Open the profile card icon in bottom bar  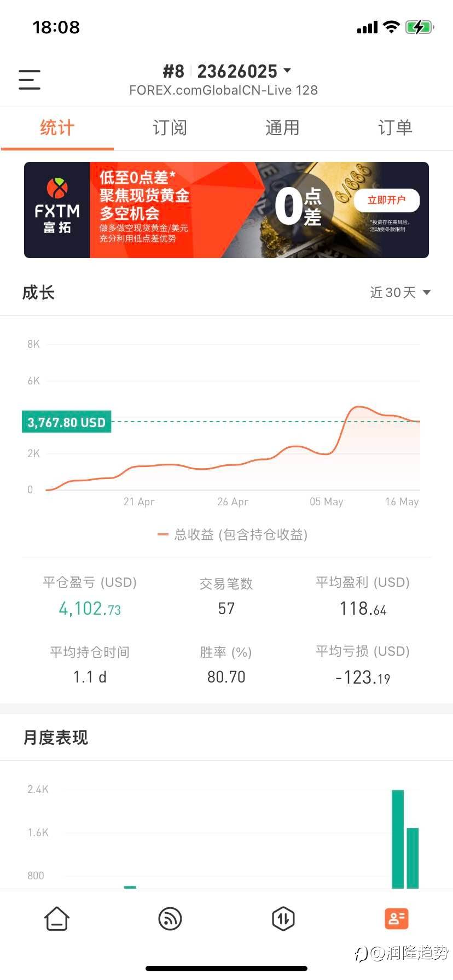coord(396,919)
